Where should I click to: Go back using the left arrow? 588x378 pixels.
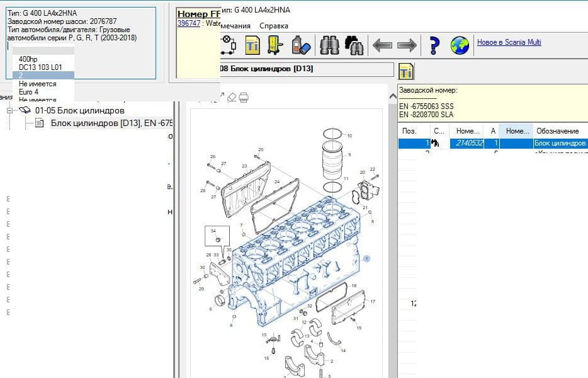[x=382, y=45]
